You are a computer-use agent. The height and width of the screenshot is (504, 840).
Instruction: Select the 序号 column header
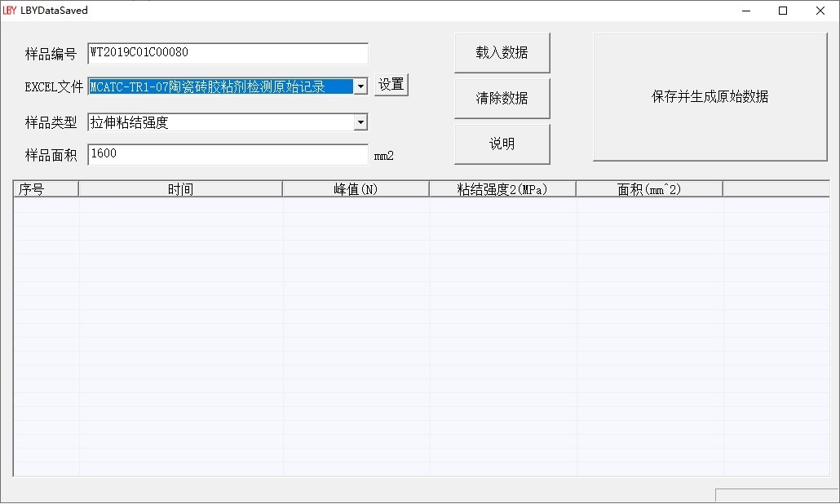coord(46,189)
